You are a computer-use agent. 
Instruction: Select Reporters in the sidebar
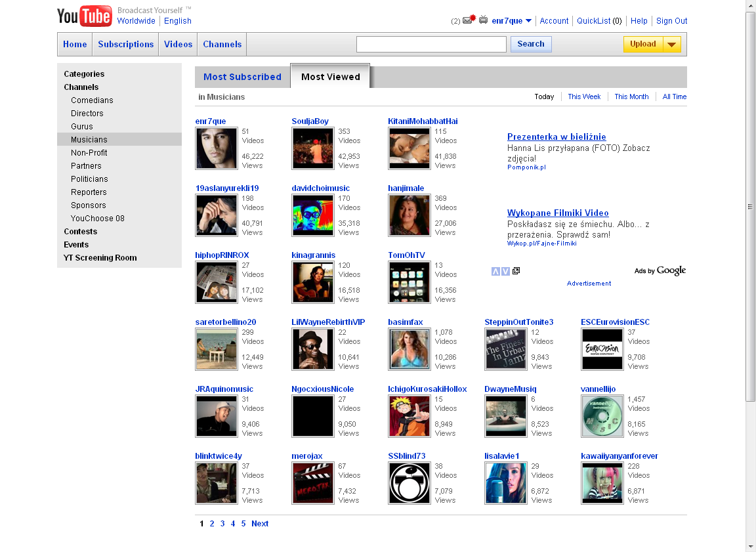pos(89,192)
